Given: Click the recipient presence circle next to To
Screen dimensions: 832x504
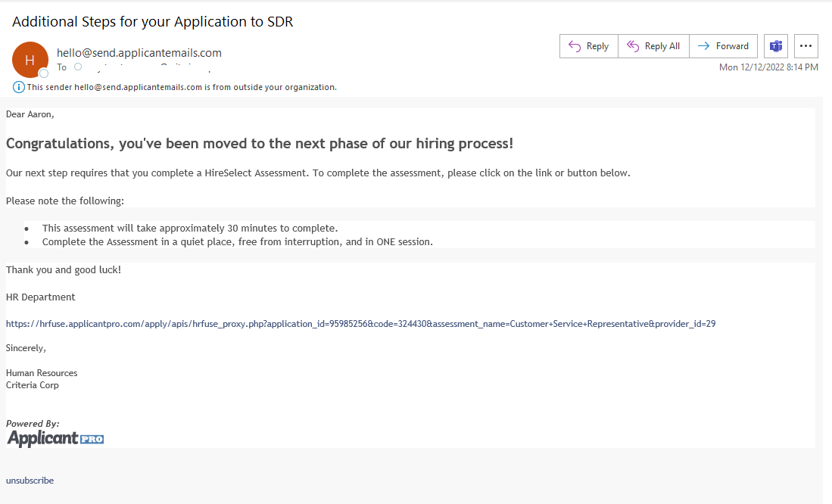Looking at the screenshot, I should coord(78,67).
